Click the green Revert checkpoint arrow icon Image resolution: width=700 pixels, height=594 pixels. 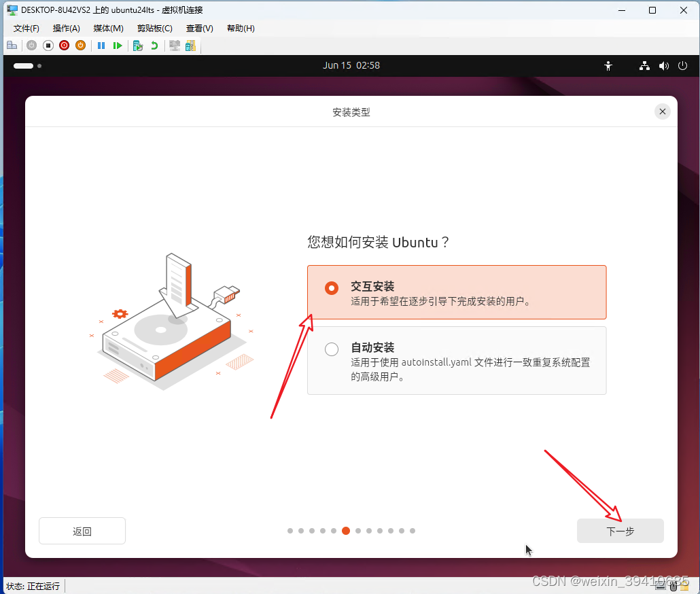point(153,45)
